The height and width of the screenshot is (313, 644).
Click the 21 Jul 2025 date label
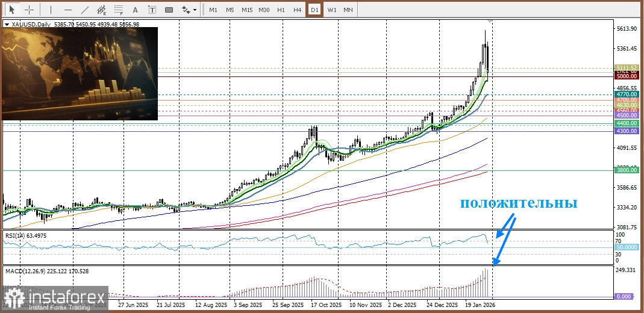point(170,305)
